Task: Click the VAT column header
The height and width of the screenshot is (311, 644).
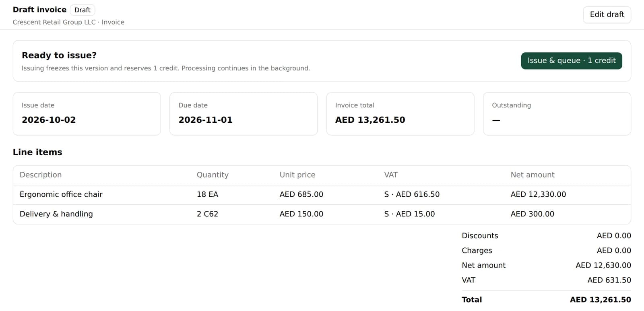Action: pyautogui.click(x=391, y=175)
